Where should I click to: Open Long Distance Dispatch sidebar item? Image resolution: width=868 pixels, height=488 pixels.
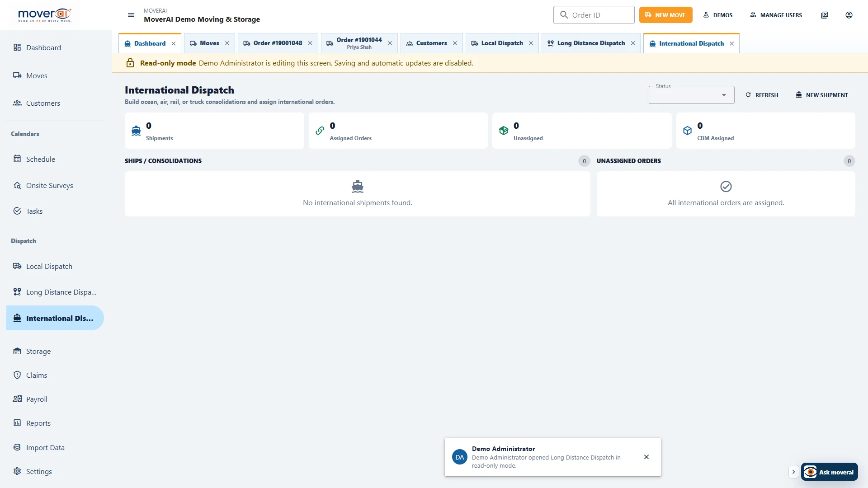tap(55, 292)
